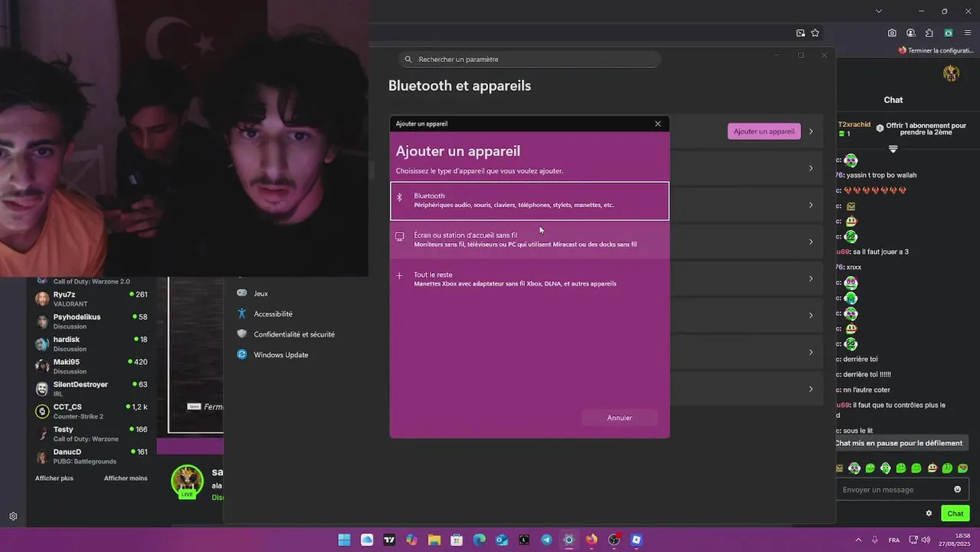Open Testy channel in sidebar

(x=90, y=434)
